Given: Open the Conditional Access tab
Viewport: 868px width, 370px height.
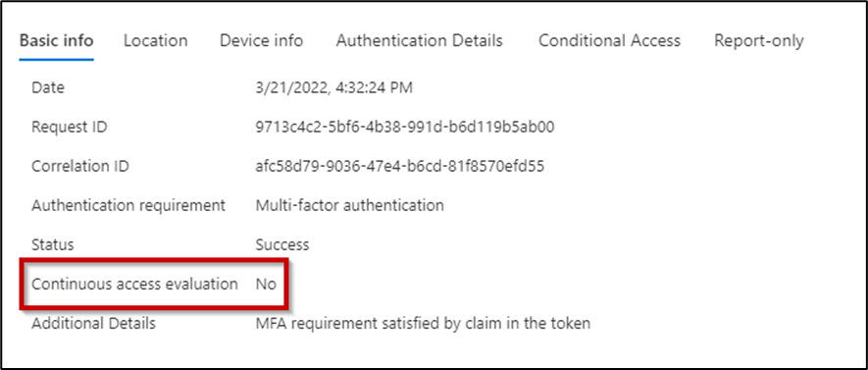Looking at the screenshot, I should (x=609, y=41).
